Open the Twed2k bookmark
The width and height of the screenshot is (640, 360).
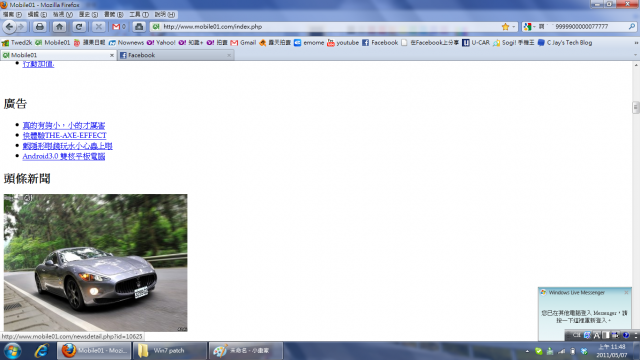[17, 42]
